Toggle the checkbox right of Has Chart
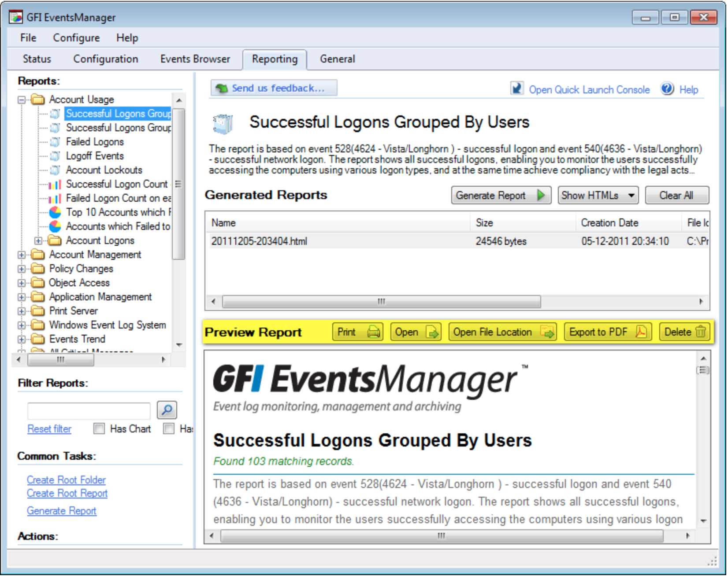728x576 pixels. 169,429
